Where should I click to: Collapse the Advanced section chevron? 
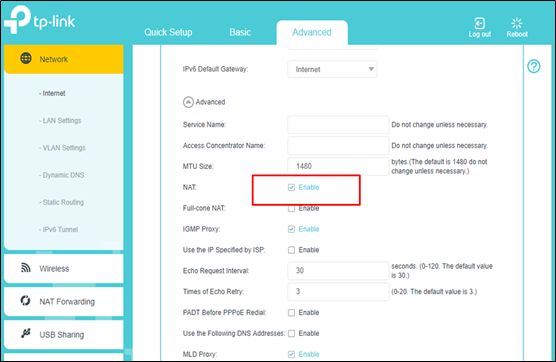[x=188, y=102]
